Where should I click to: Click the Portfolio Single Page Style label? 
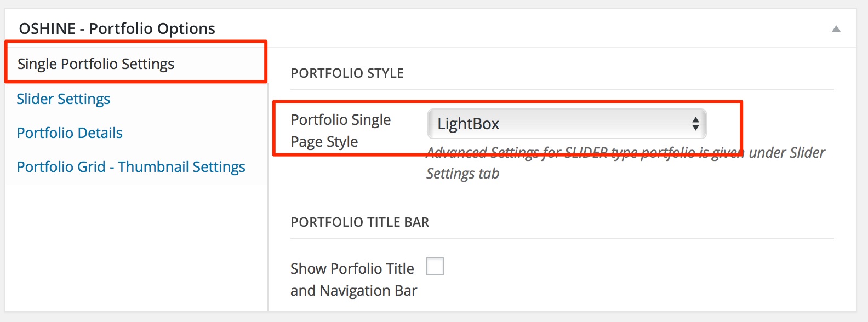[341, 130]
